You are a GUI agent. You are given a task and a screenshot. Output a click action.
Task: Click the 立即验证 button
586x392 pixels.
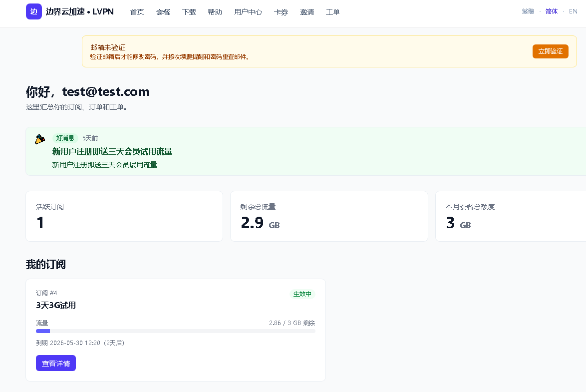(551, 51)
